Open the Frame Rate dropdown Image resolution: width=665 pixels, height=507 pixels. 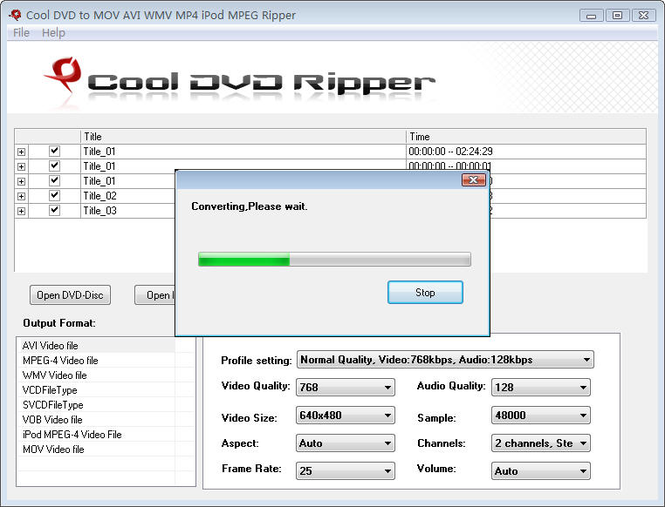(x=345, y=471)
